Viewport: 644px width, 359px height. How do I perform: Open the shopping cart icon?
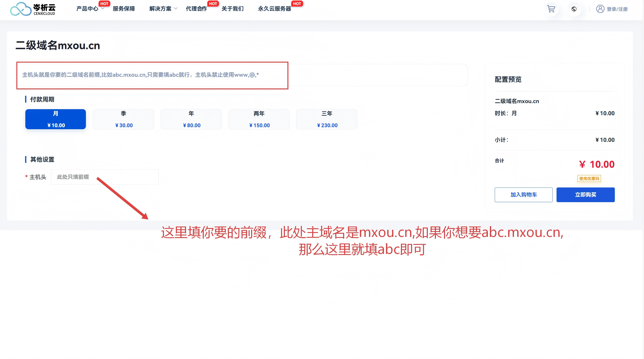(551, 9)
